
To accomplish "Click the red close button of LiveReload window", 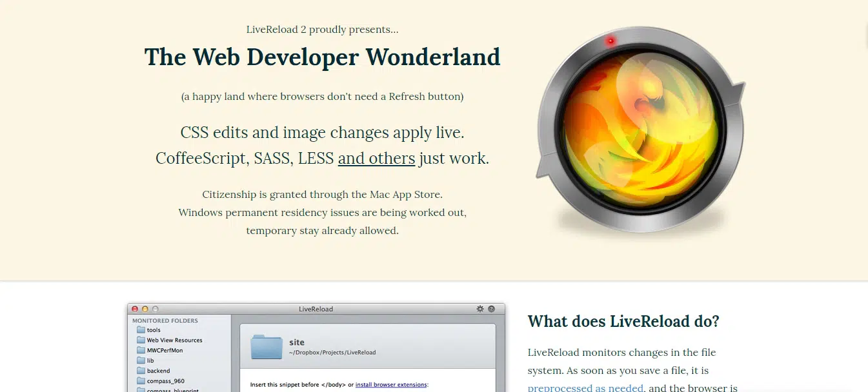I will pos(135,309).
